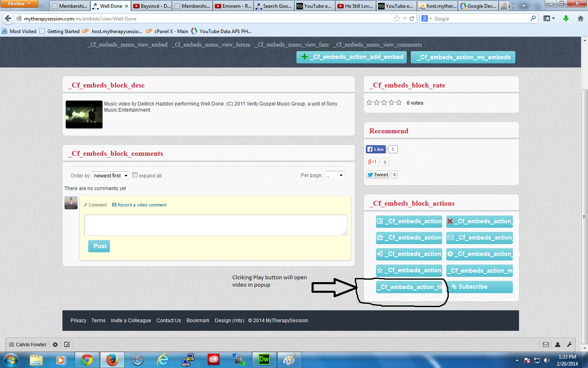This screenshot has height=368, width=588.
Task: Click the Record a video comment link
Action: pos(139,205)
